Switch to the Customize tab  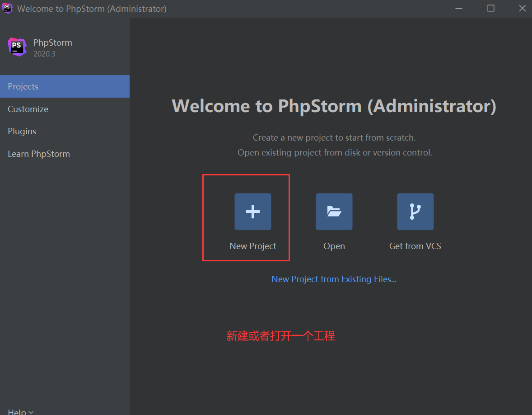(x=65, y=109)
